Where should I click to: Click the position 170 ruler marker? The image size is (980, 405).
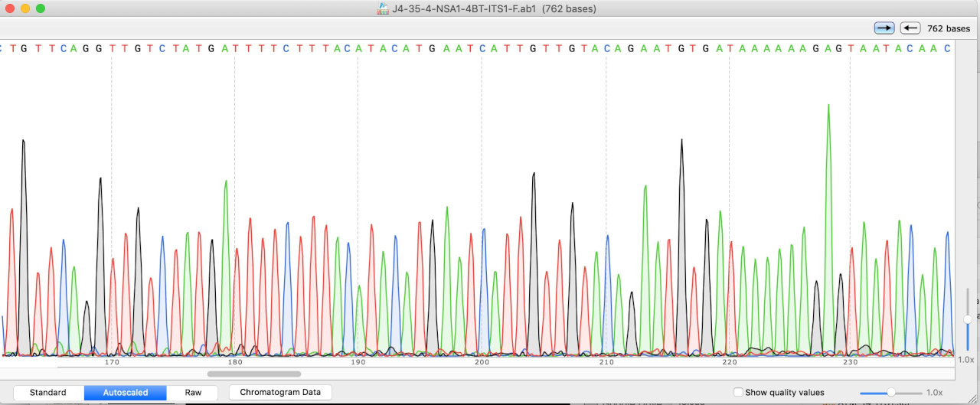tap(112, 362)
